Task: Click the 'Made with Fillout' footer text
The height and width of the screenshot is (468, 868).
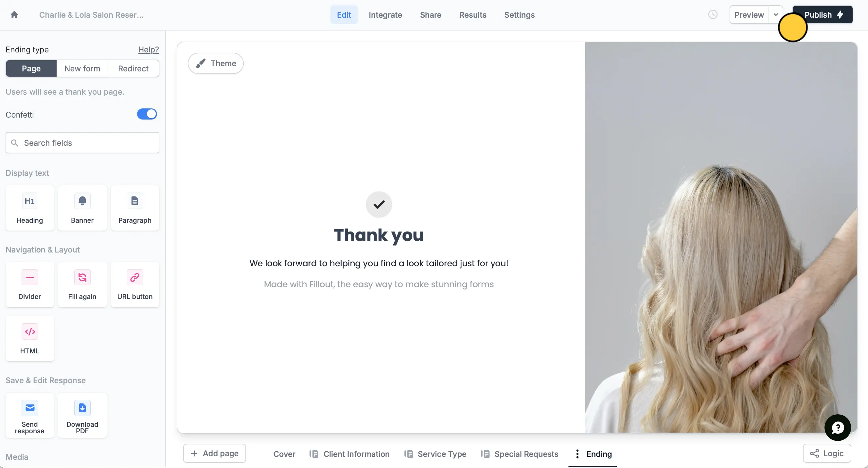Action: pyautogui.click(x=379, y=284)
